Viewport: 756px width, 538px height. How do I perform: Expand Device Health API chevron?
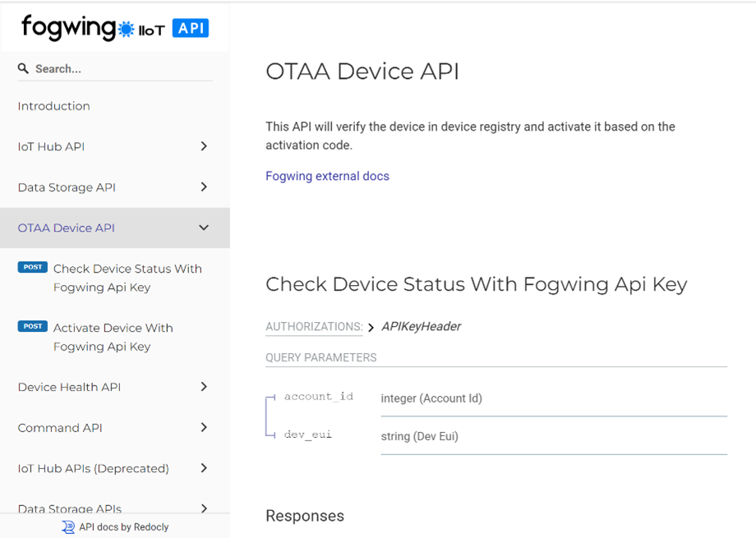tap(204, 387)
